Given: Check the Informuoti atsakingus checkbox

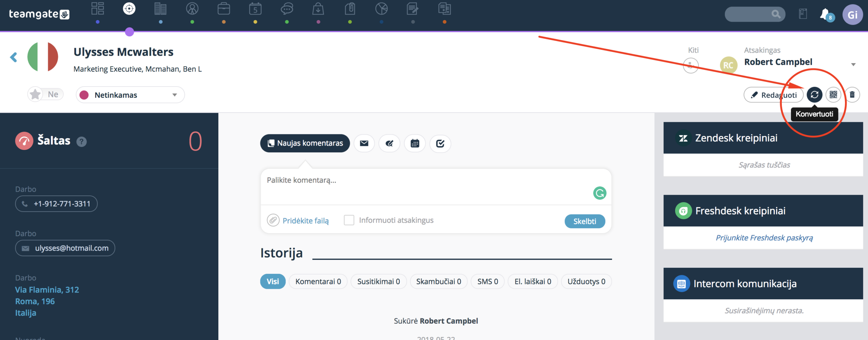Looking at the screenshot, I should point(349,220).
